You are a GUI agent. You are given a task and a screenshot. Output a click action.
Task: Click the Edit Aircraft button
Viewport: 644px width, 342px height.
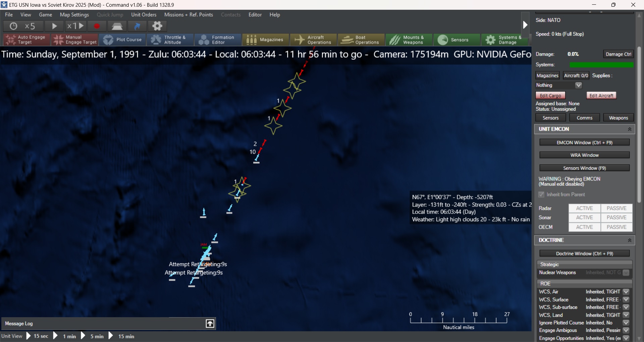click(x=601, y=96)
